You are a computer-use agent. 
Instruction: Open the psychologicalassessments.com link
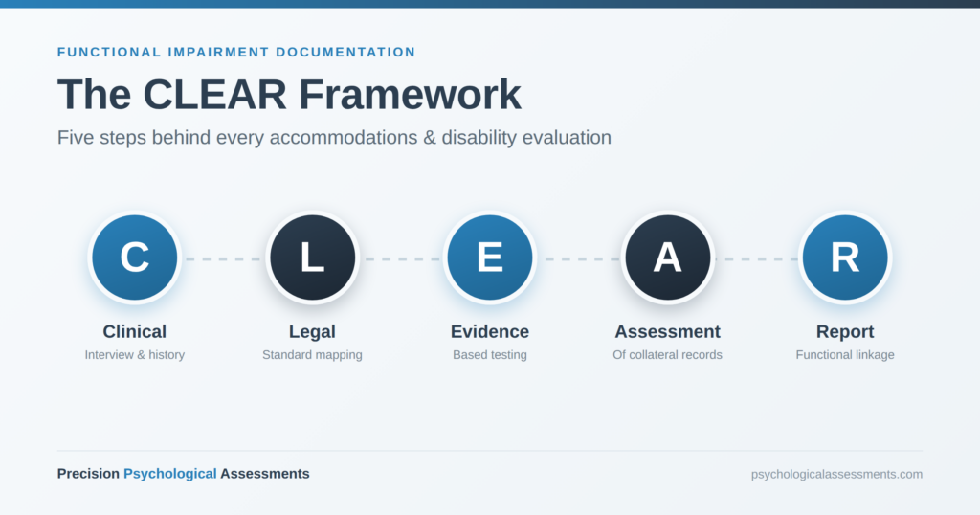click(x=836, y=475)
